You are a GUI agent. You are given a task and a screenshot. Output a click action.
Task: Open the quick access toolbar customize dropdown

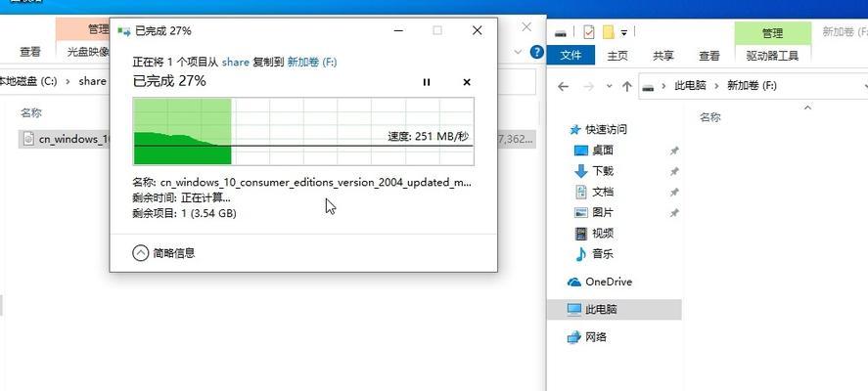[x=624, y=33]
